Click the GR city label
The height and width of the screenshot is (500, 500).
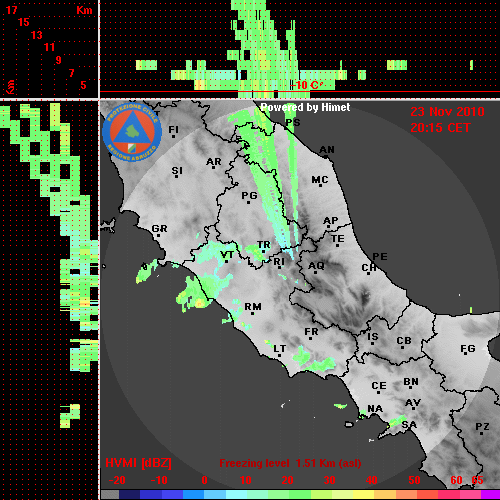click(159, 229)
